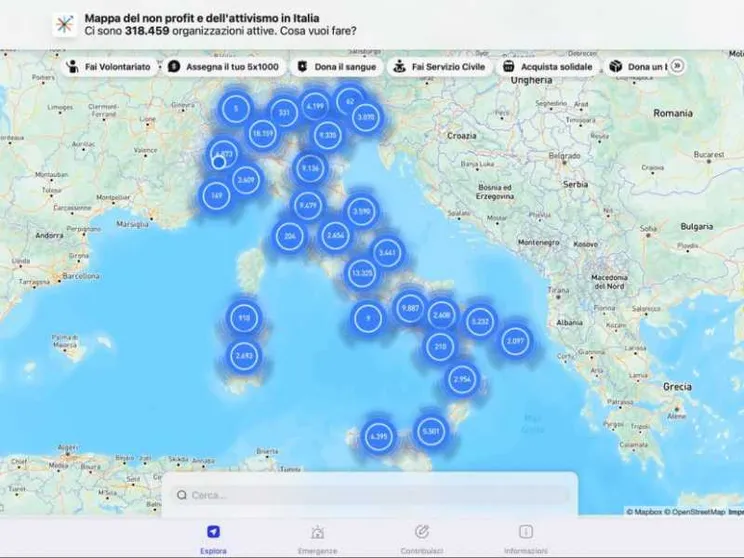This screenshot has height=558, width=744.
Task: Open the 3.070 cluster marker
Action: pyautogui.click(x=366, y=117)
